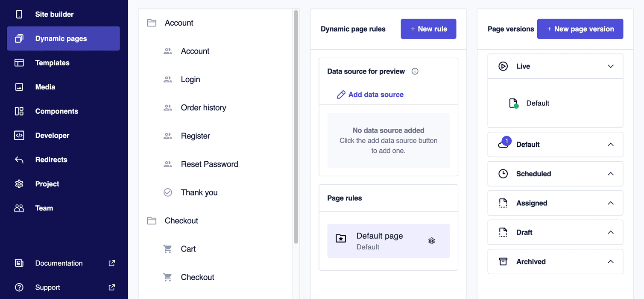This screenshot has height=299, width=644.
Task: Go to Redirects in the sidebar
Action: [x=51, y=160]
